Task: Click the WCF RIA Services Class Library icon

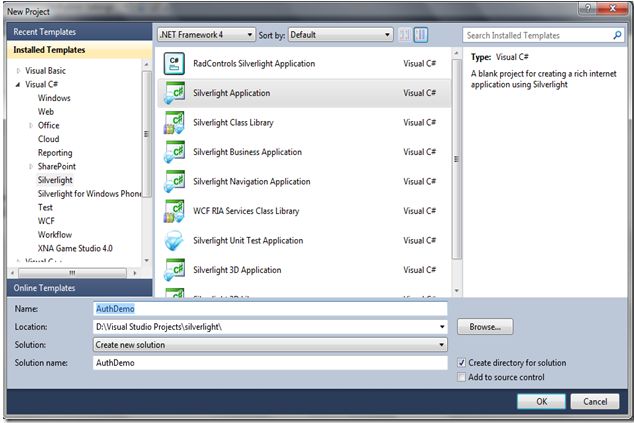Action: click(174, 211)
